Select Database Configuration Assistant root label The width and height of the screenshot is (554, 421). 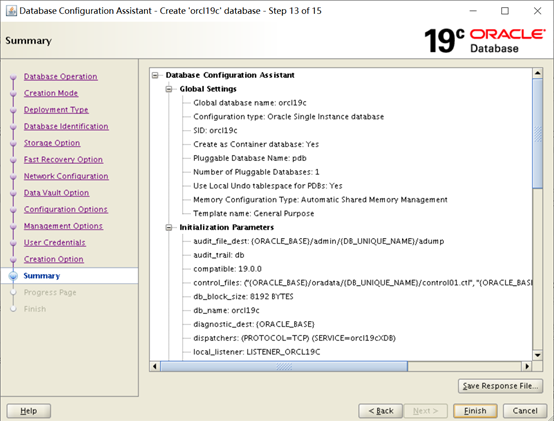pyautogui.click(x=230, y=75)
